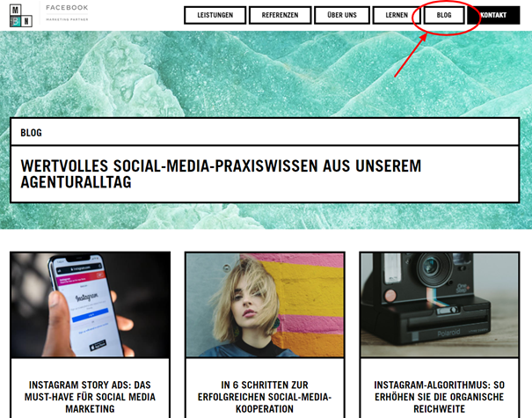Image resolution: width=532 pixels, height=418 pixels.
Task: Open the Polaroid camera article thumbnail
Action: tap(440, 305)
